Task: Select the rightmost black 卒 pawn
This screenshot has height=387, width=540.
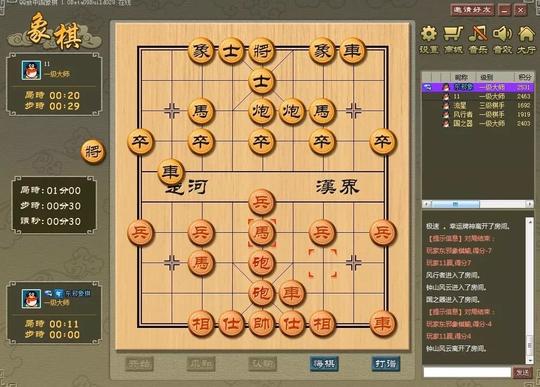Action: tap(383, 142)
